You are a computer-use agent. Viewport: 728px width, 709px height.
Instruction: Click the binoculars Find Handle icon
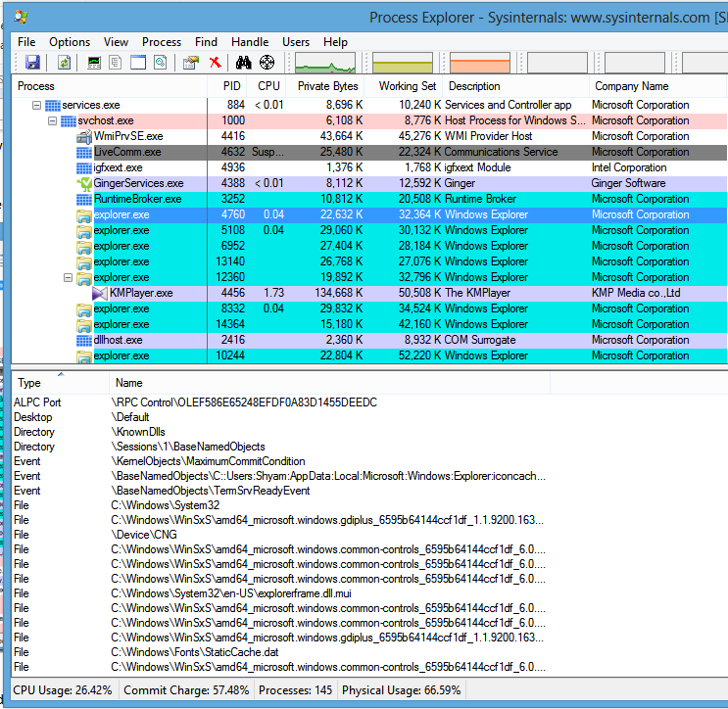(x=244, y=63)
